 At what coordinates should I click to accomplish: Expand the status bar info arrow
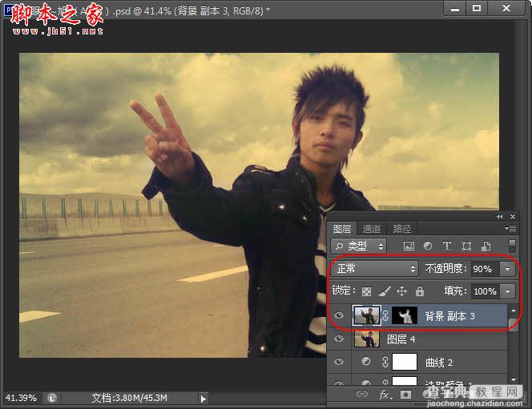point(204,399)
